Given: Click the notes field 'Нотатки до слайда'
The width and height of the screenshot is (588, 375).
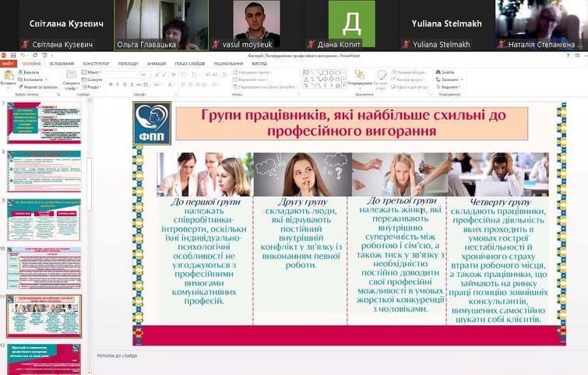Looking at the screenshot, I should pos(117,356).
